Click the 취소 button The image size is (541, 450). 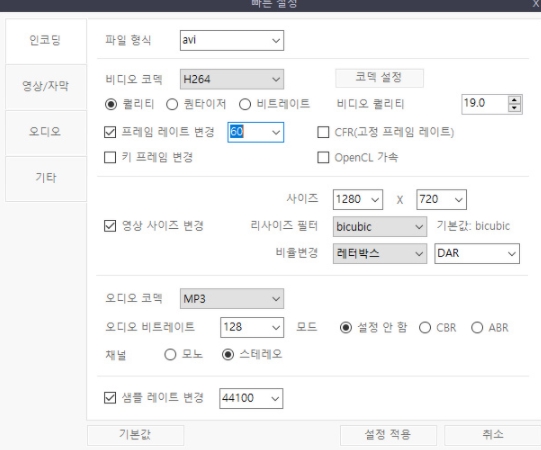click(493, 435)
